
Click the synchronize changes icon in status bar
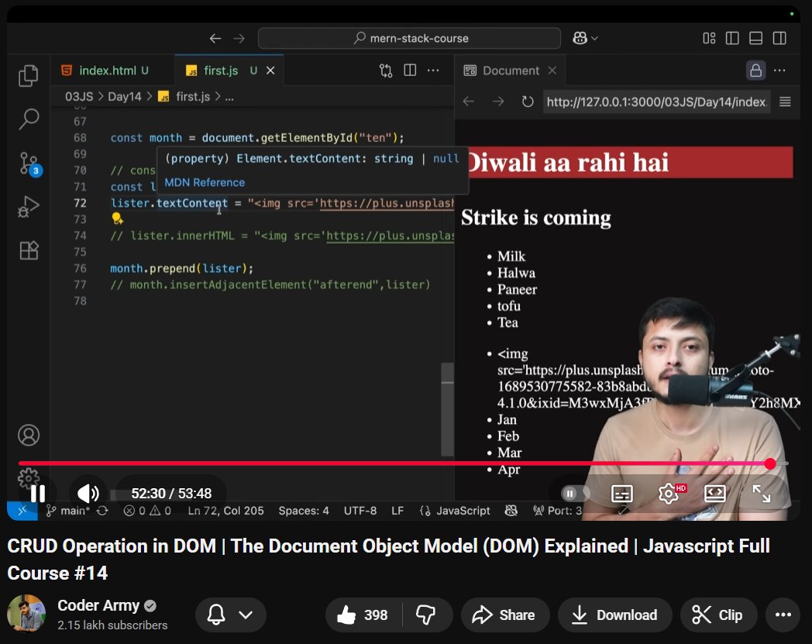(x=102, y=511)
